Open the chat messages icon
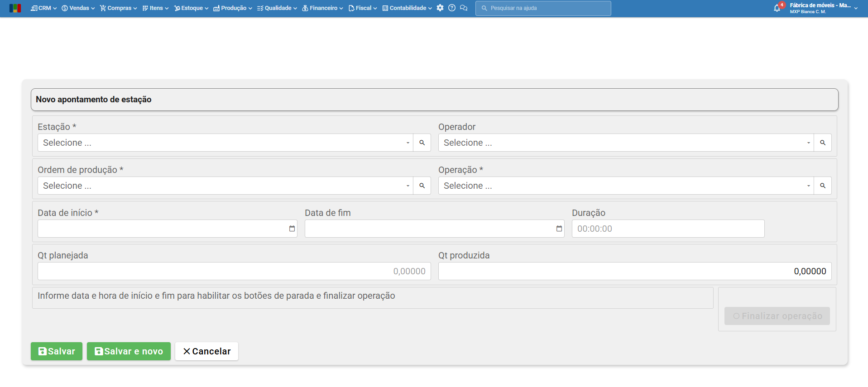The image size is (868, 387). [464, 8]
